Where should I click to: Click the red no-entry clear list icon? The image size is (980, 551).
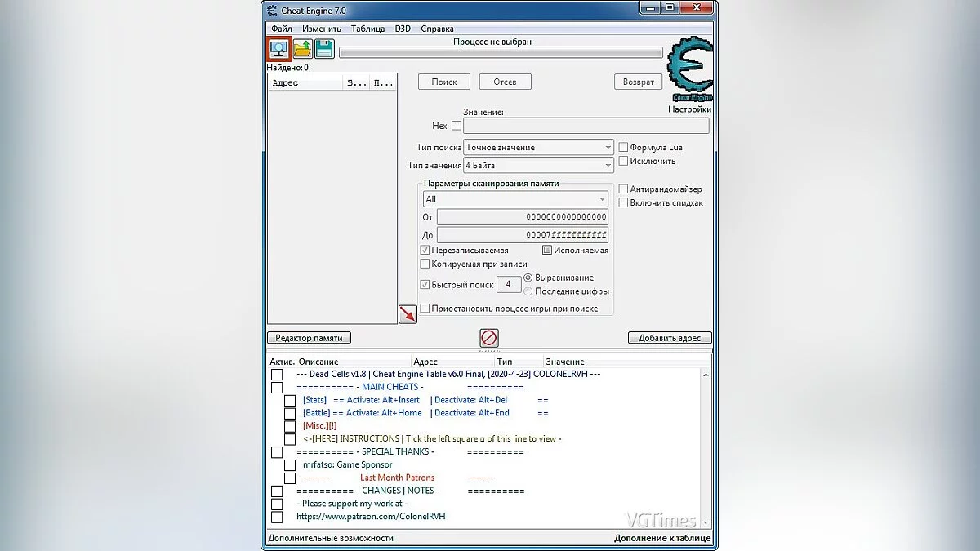pos(489,338)
